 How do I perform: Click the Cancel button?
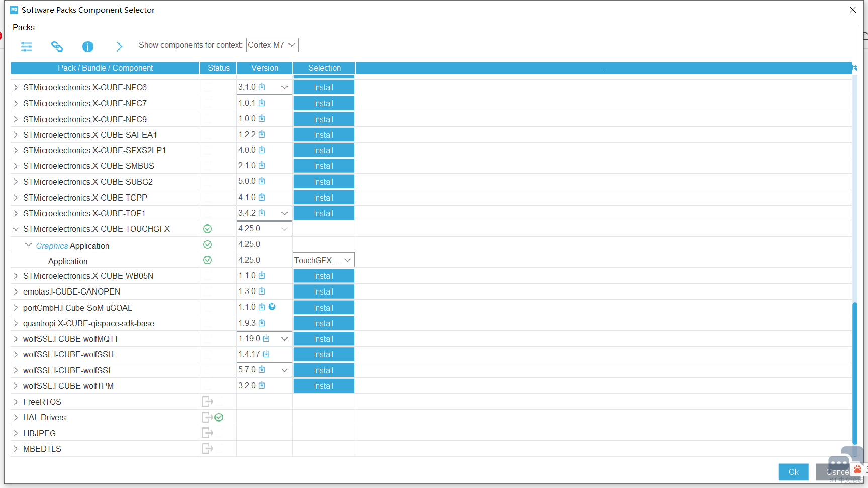837,472
